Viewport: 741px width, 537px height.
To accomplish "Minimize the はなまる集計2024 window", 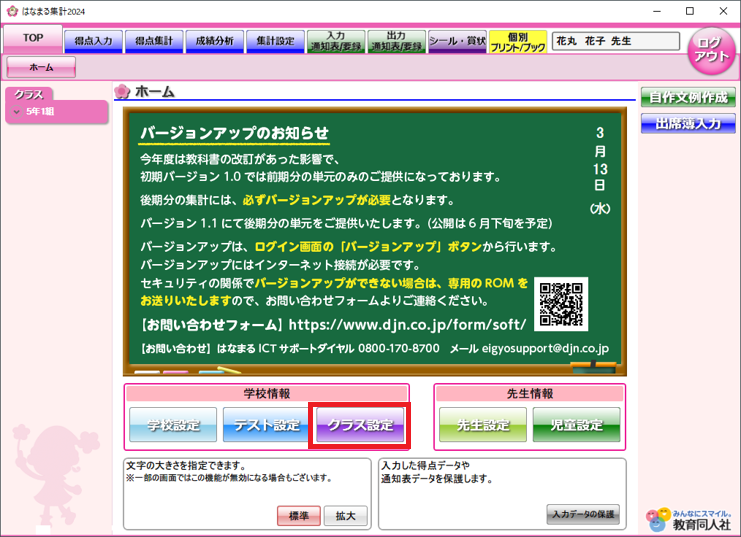I will 657,11.
